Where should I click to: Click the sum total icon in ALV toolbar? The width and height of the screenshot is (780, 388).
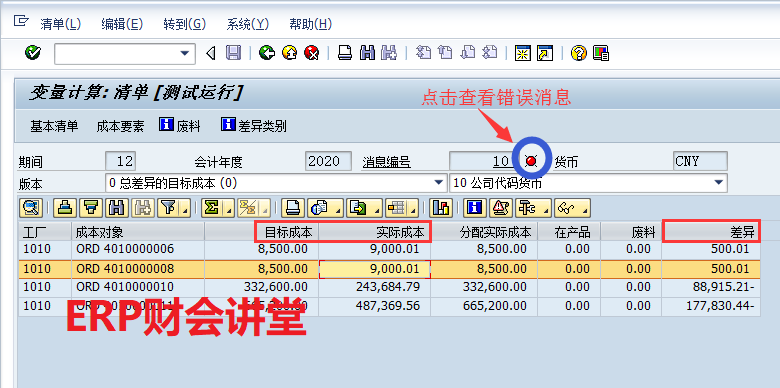coord(211,208)
